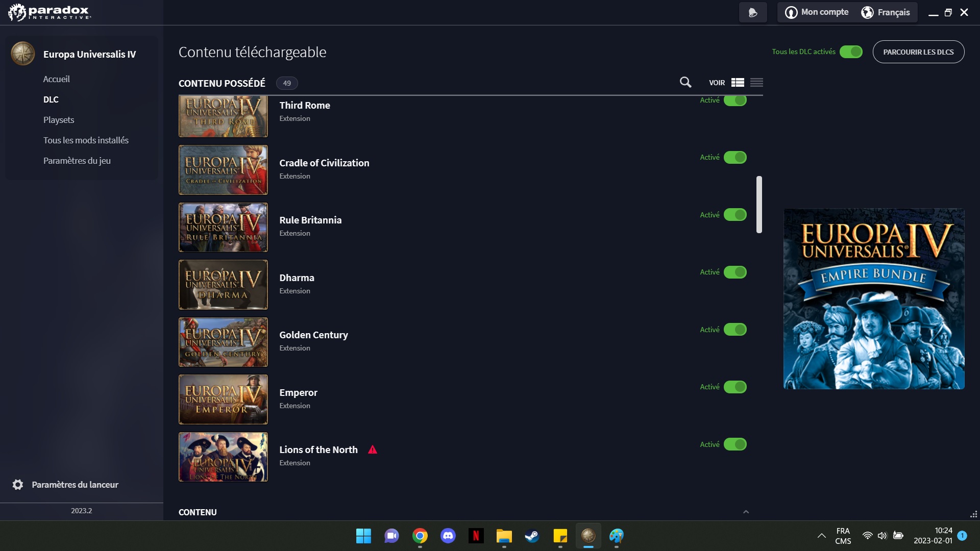Open Paramètres du jeu
980x551 pixels.
pos(77,161)
